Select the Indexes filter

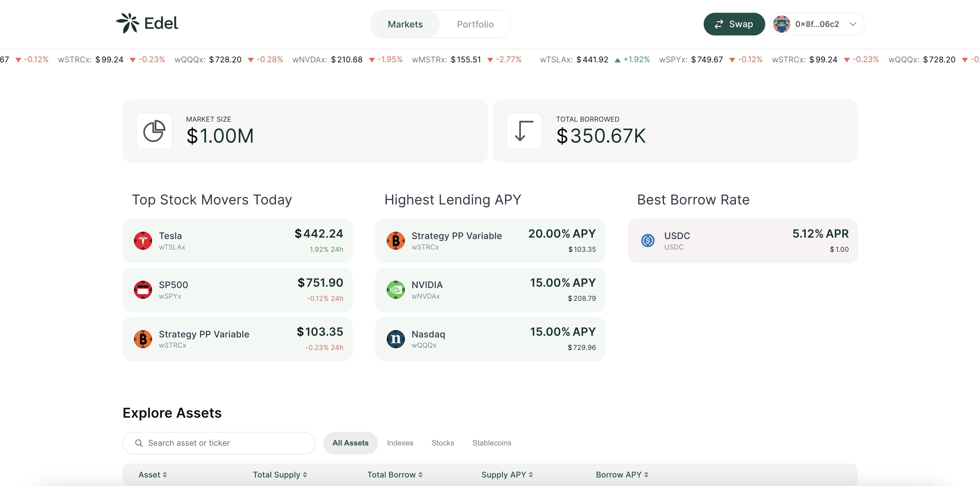(x=400, y=443)
